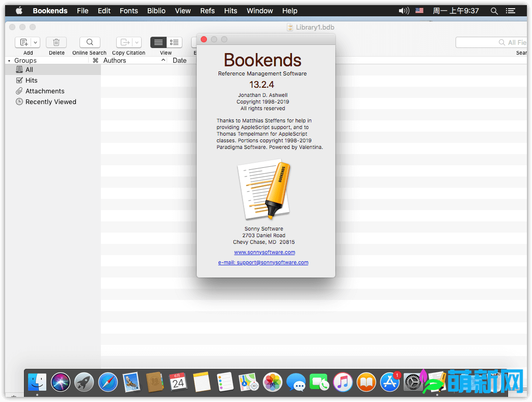
Task: Open the Hits menu
Action: (231, 11)
